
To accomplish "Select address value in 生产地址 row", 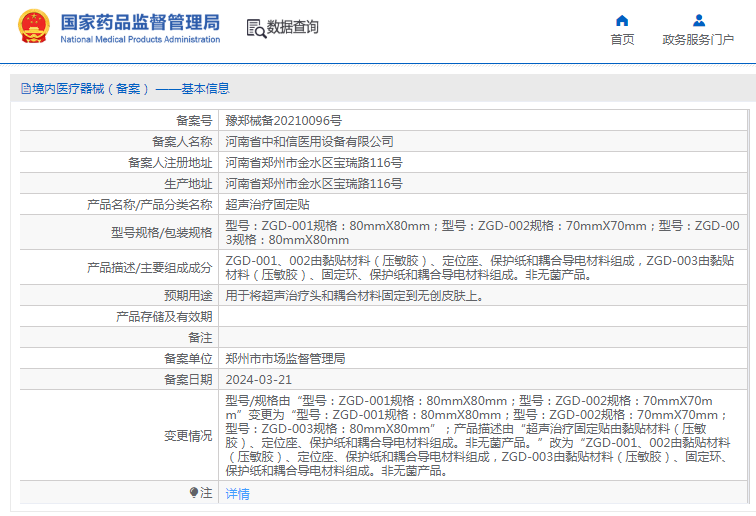I will coord(314,184).
